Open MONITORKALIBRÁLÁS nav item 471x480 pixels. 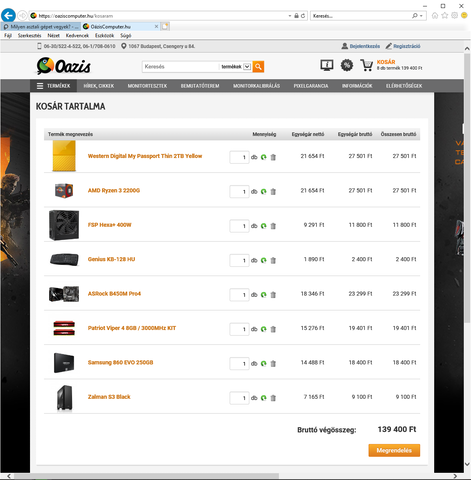point(256,86)
